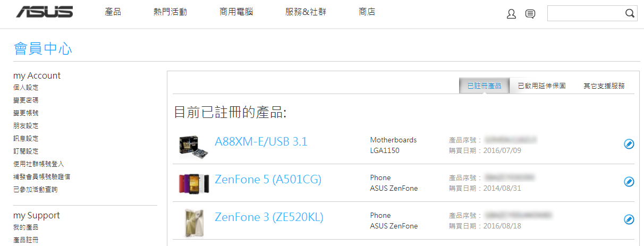Switch to the 其它支援服務 tab
The width and height of the screenshot is (644, 246).
pos(604,86)
